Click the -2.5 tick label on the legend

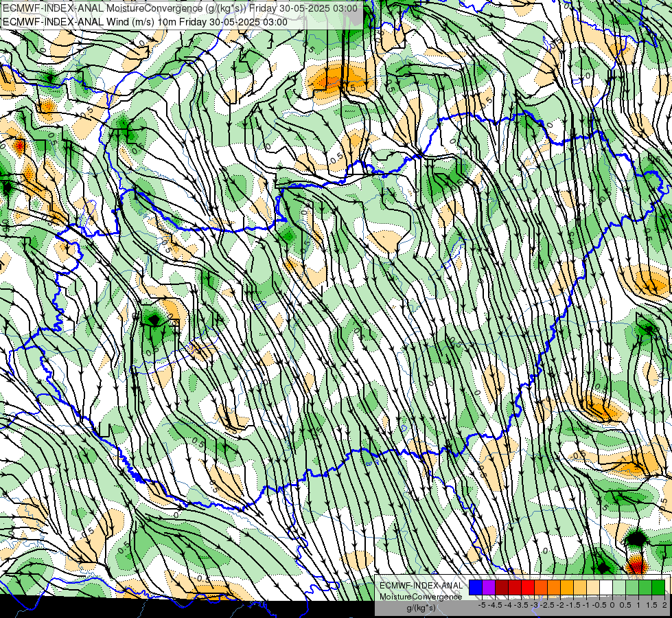[547, 605]
